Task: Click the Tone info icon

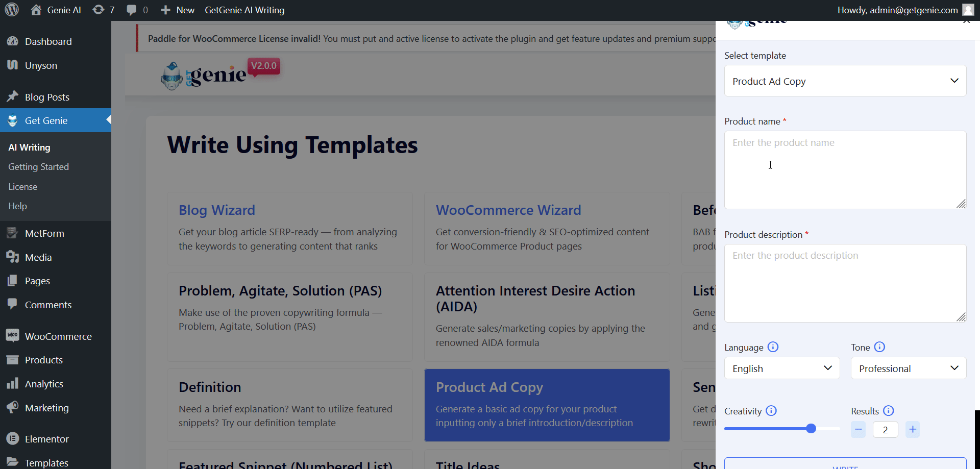Action: pyautogui.click(x=879, y=347)
